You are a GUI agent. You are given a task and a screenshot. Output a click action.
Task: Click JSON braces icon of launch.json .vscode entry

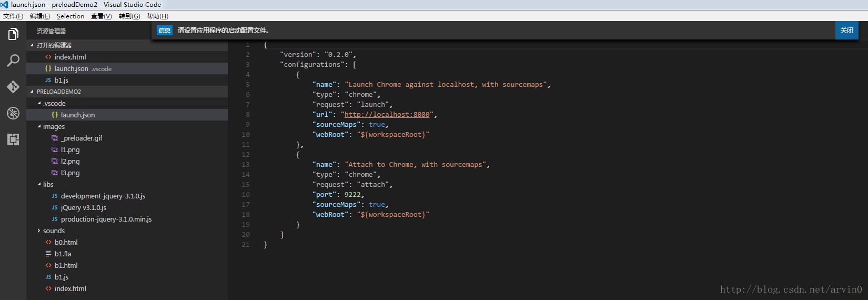[48, 68]
